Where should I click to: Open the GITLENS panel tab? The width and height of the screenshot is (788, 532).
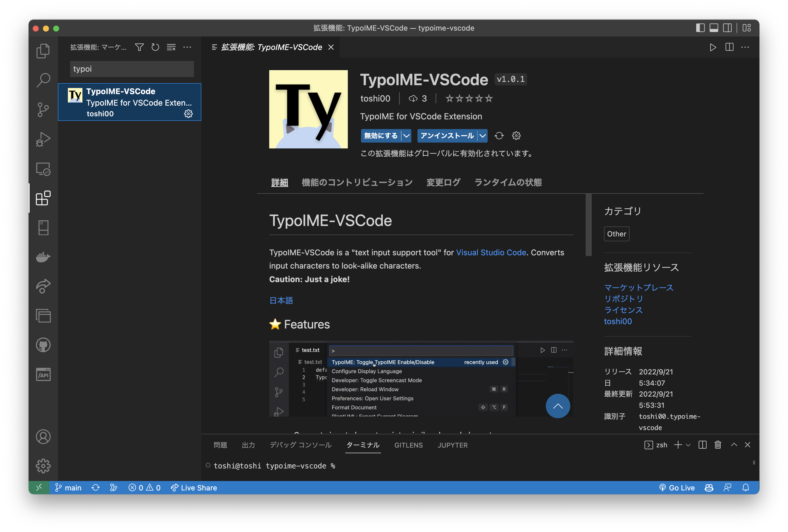click(x=409, y=445)
